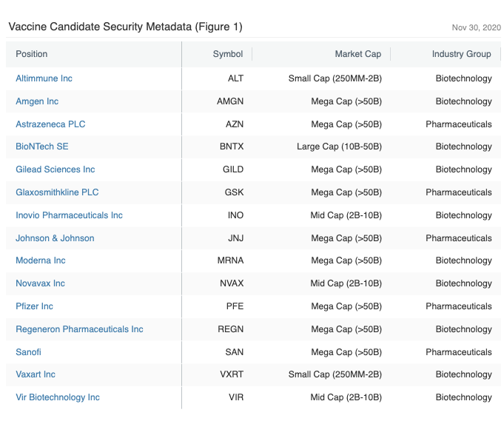Sort by the Position column header
This screenshot has height=421, width=504.
[32, 54]
